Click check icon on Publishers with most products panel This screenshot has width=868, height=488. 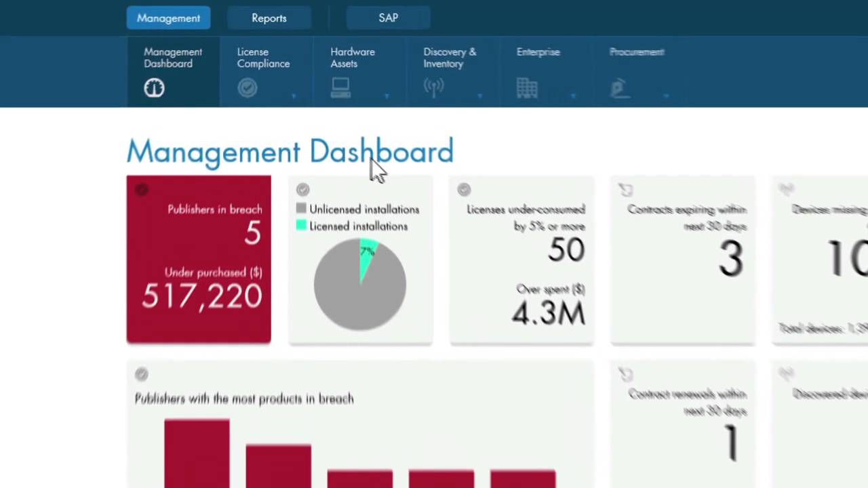141,374
